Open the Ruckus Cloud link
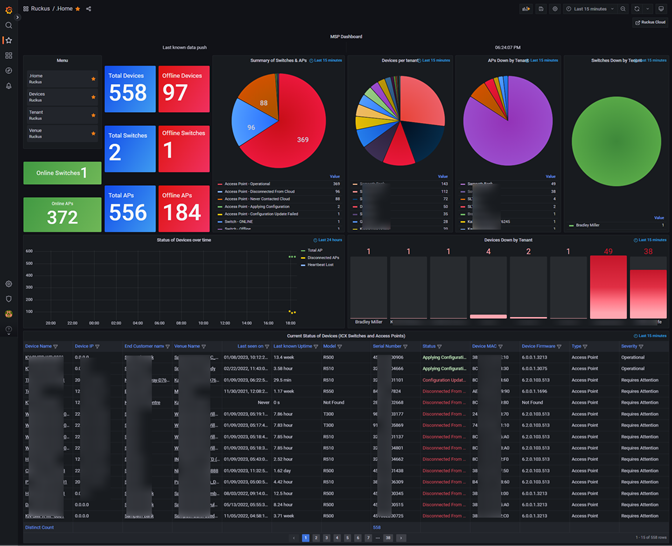Image resolution: width=672 pixels, height=546 pixels. click(x=650, y=22)
